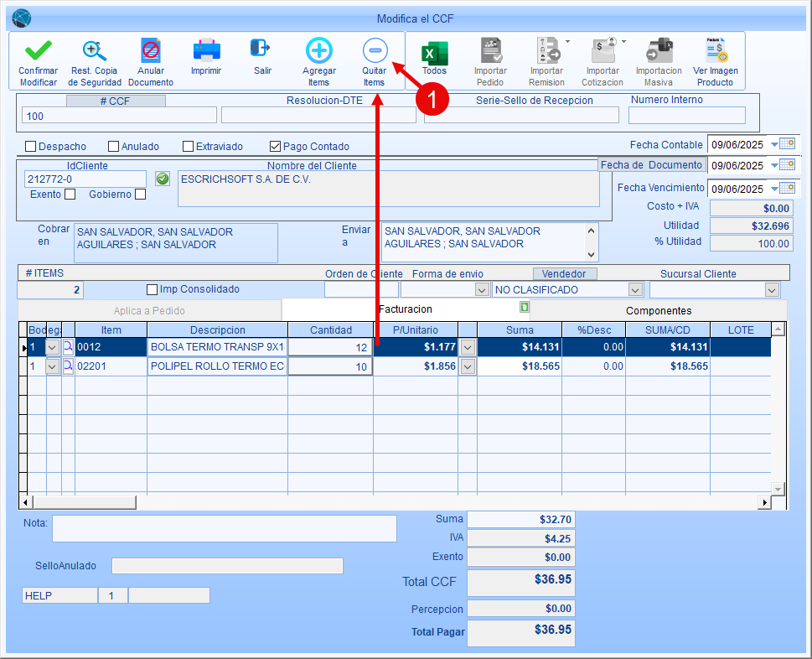Screen dimensions: 812x659
Task: Open bodega dropdown in row 0012
Action: [52, 347]
